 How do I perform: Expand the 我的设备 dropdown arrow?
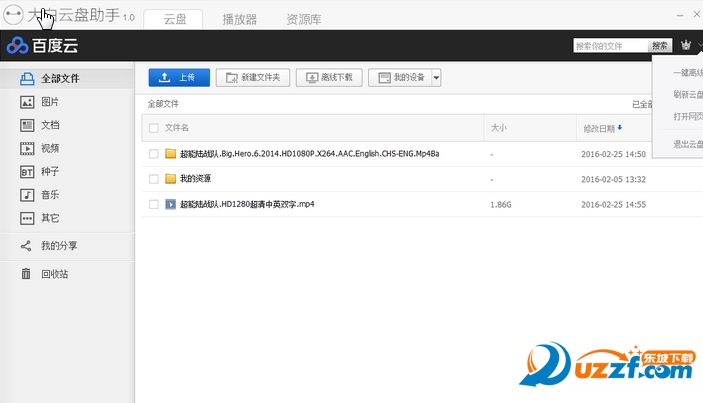[436, 78]
